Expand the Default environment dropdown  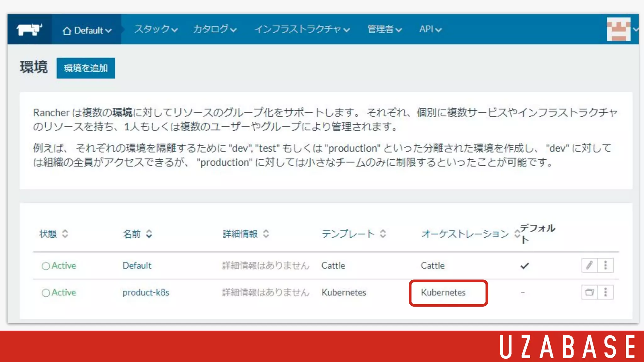[x=87, y=30]
